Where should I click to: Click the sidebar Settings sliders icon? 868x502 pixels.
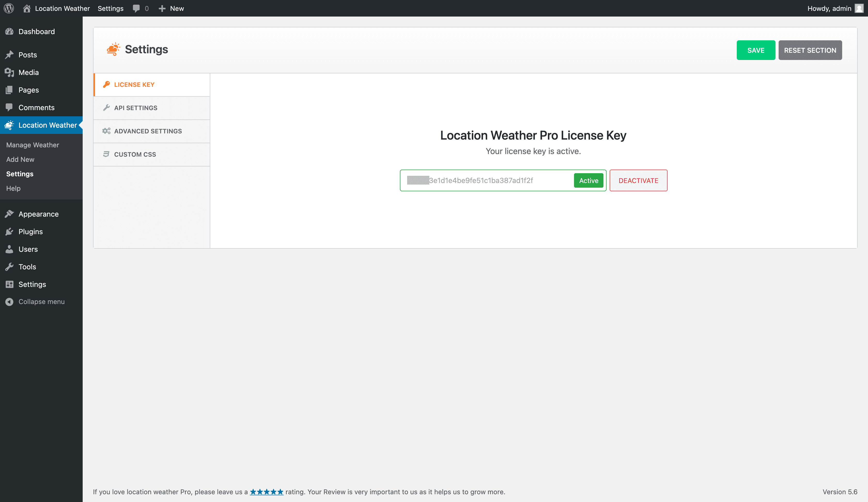pyautogui.click(x=9, y=284)
